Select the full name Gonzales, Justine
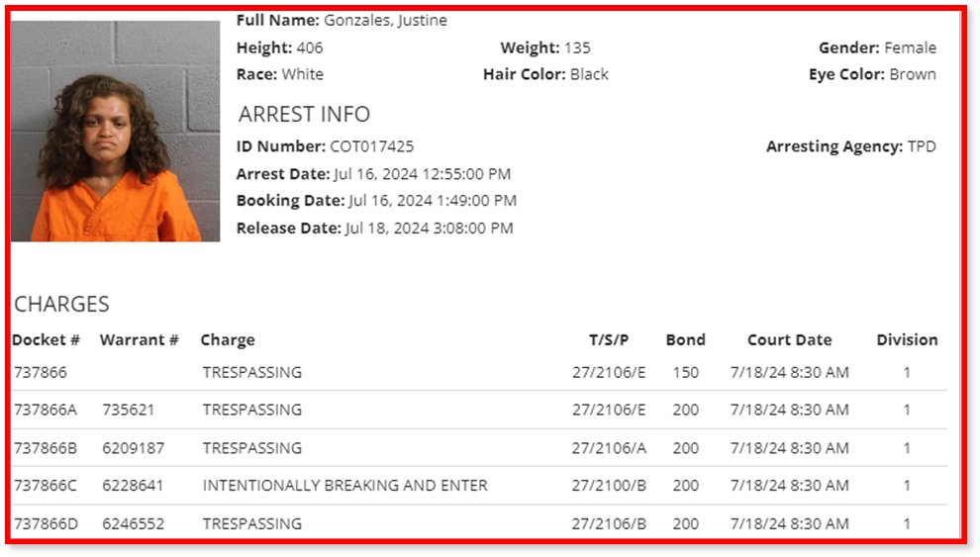Screen dimensions: 980x557 point(385,20)
